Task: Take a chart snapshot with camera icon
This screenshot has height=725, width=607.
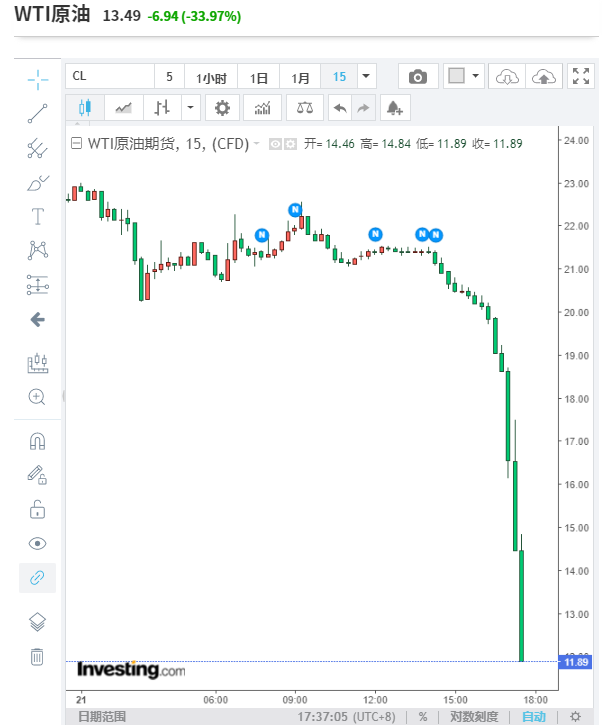Action: [x=418, y=77]
